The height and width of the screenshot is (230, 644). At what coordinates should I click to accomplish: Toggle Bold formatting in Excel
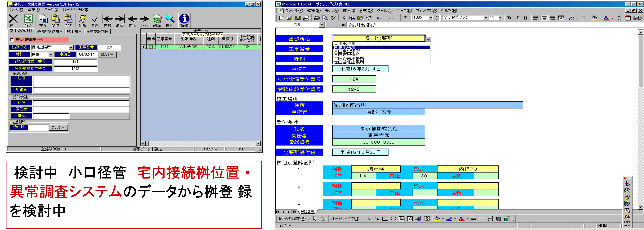509,18
